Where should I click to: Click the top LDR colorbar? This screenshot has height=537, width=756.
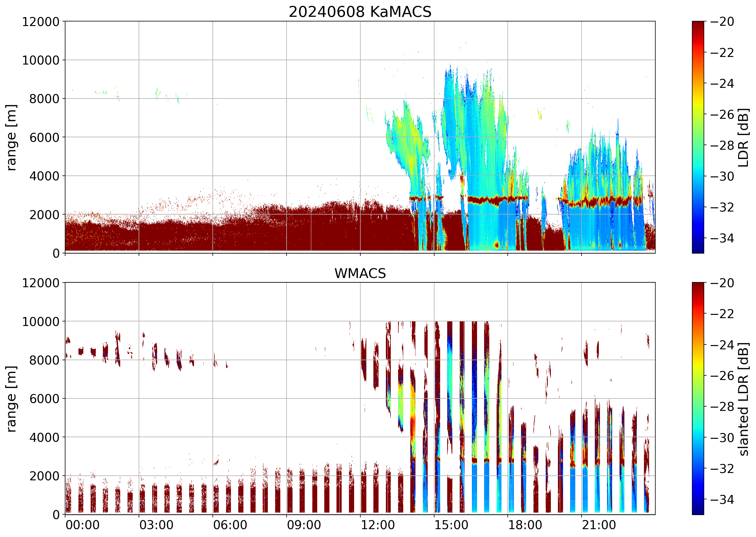point(698,137)
